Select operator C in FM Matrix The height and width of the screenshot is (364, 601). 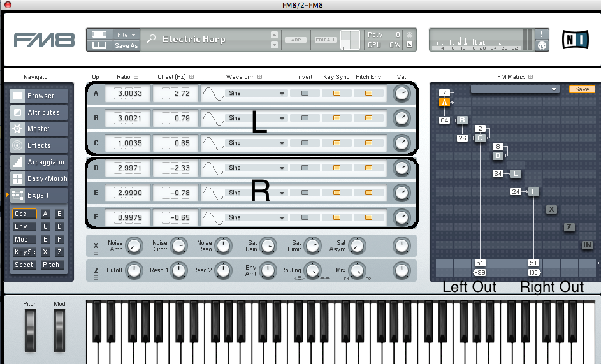coord(480,138)
